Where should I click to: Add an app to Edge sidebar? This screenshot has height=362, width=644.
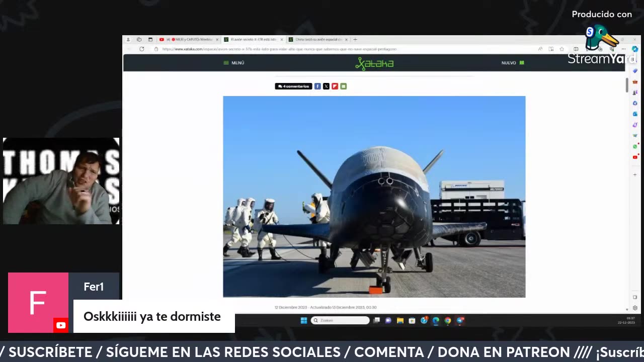point(635,174)
